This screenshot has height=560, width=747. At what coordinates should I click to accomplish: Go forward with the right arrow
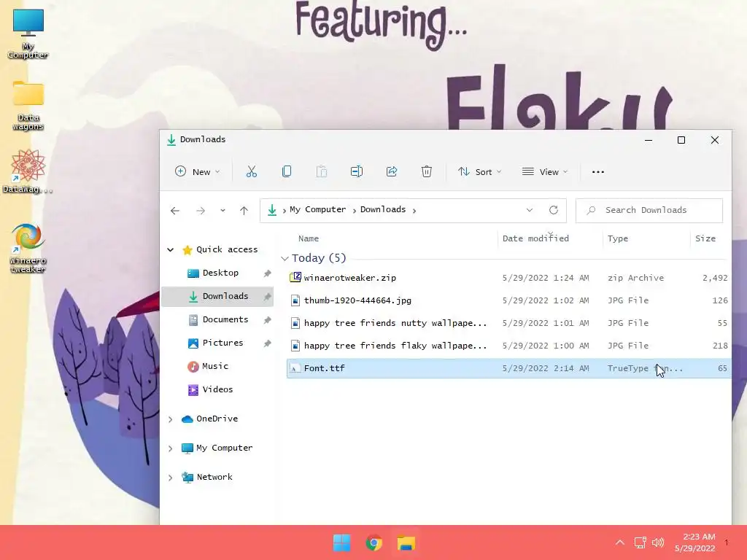click(x=201, y=211)
